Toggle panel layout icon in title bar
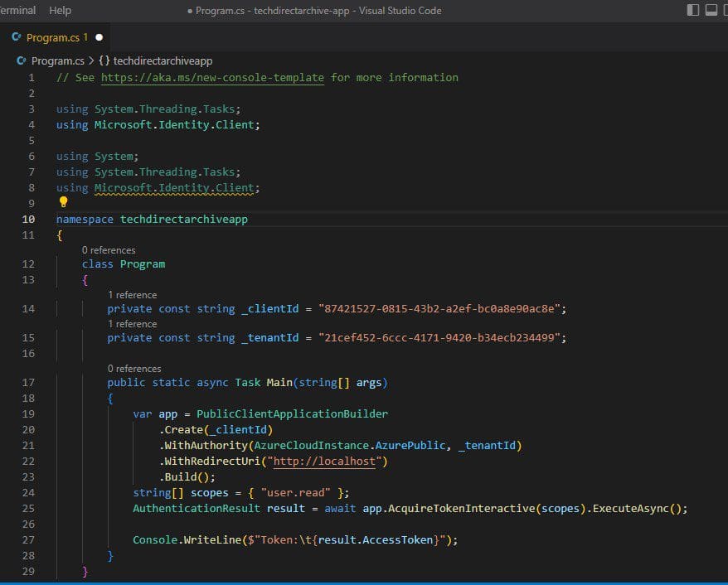 pyautogui.click(x=711, y=10)
